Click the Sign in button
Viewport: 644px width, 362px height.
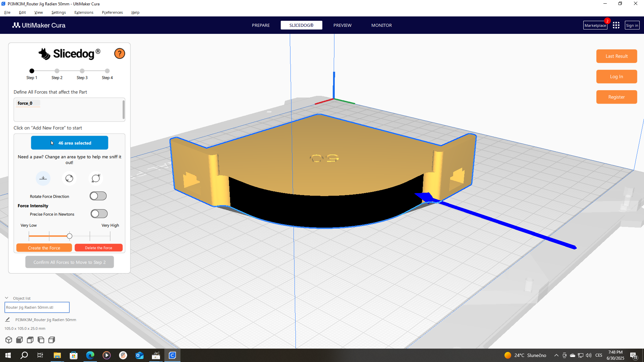[x=632, y=25]
